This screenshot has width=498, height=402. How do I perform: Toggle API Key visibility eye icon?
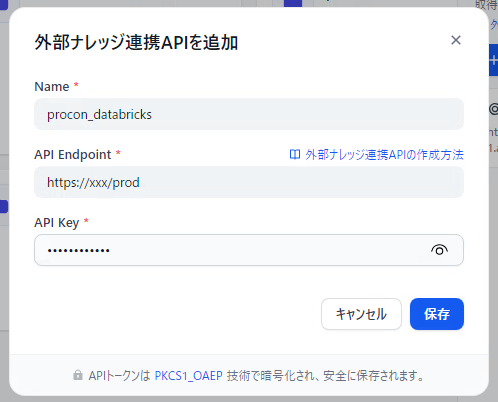click(x=439, y=250)
